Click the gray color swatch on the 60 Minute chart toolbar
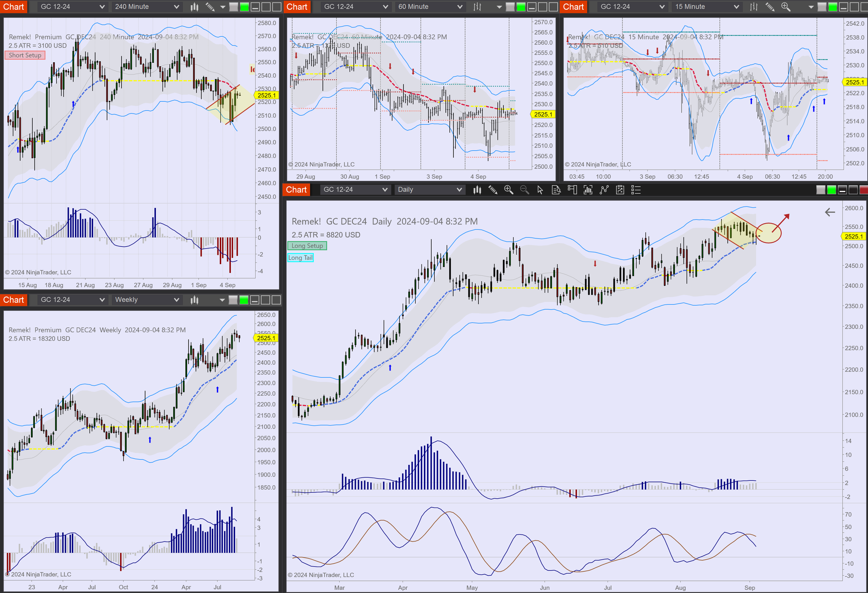868x593 pixels. (x=510, y=6)
